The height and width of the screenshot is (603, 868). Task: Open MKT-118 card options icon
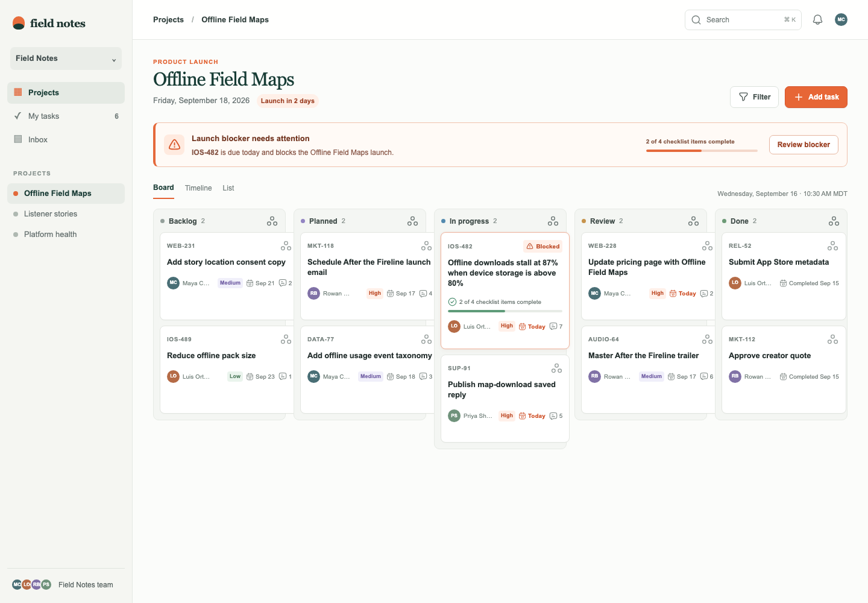pyautogui.click(x=426, y=246)
